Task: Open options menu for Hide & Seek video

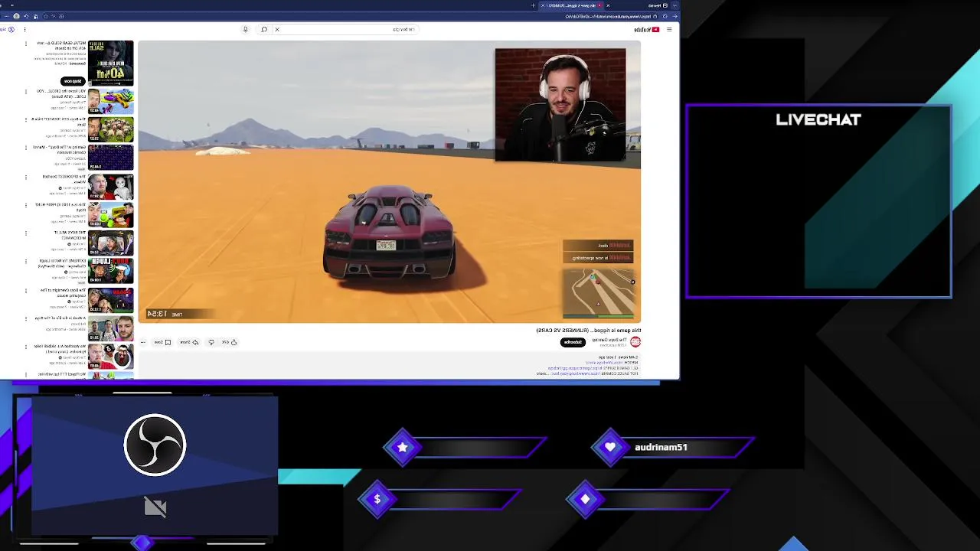Action: point(25,120)
